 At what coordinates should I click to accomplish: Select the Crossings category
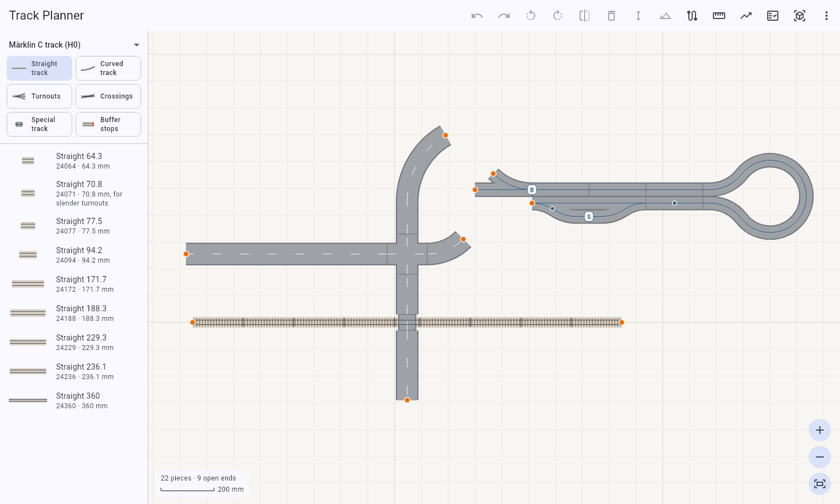108,96
